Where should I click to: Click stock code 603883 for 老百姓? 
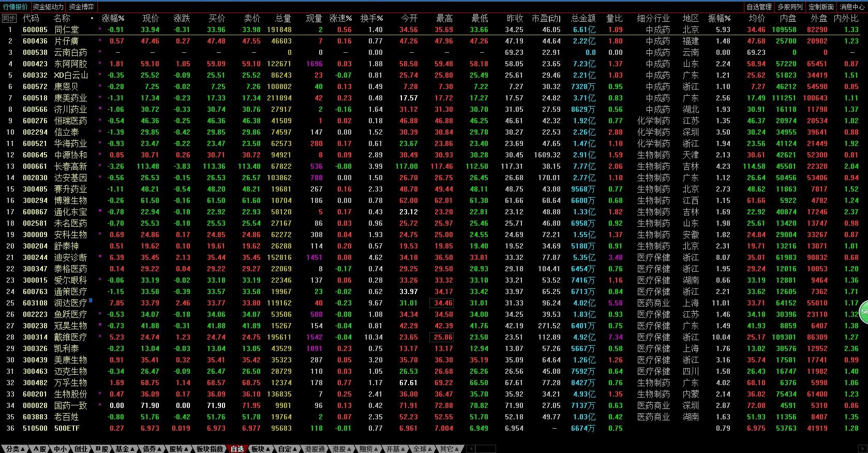click(35, 417)
